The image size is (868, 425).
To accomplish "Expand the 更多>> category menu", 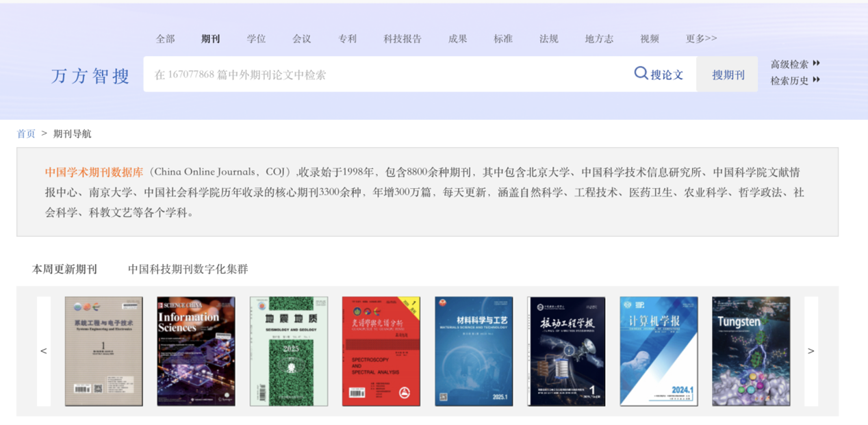I will click(701, 38).
